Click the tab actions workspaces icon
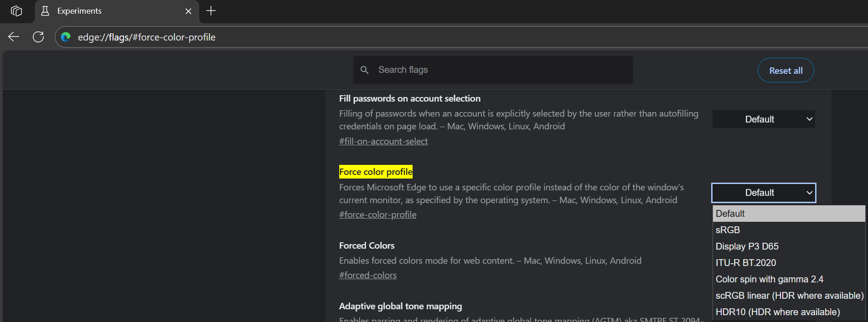The height and width of the screenshot is (322, 868). click(16, 11)
